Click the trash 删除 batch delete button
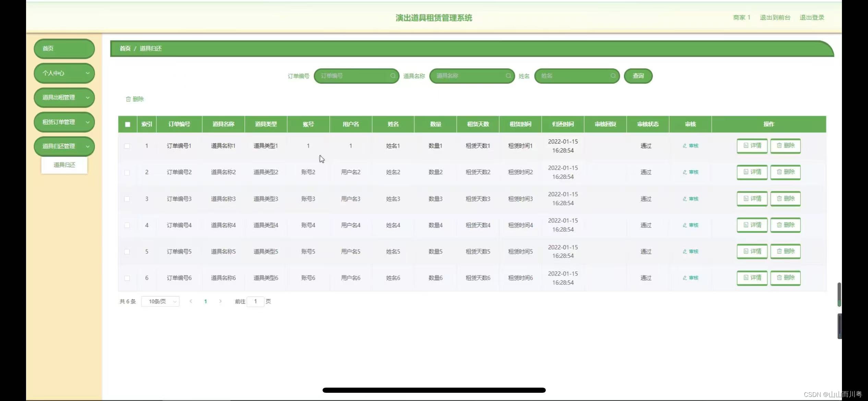Viewport: 868px width, 401px height. click(x=135, y=99)
